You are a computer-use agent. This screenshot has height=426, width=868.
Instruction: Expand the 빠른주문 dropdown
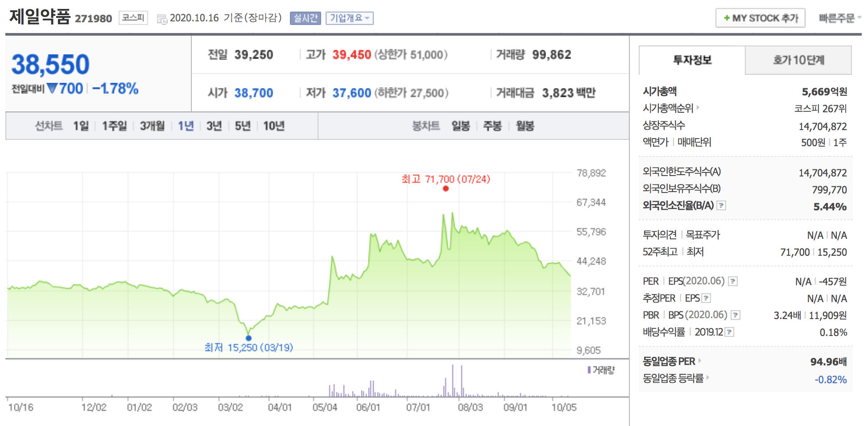pyautogui.click(x=839, y=18)
